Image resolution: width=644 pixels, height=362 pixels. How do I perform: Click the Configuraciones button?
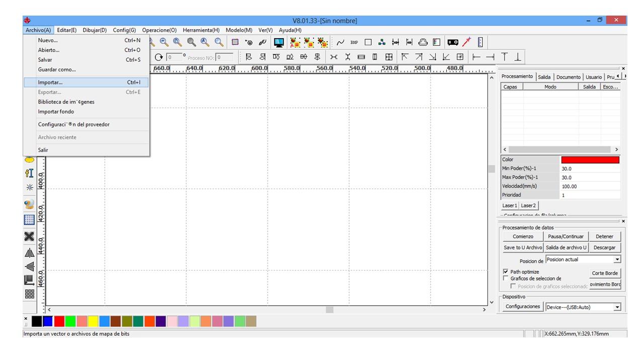[x=523, y=307]
